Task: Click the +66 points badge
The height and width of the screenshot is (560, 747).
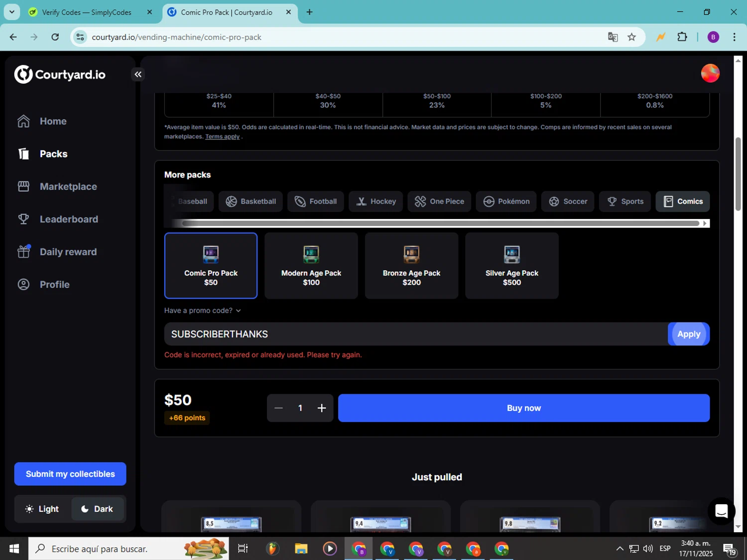Action: 187,418
